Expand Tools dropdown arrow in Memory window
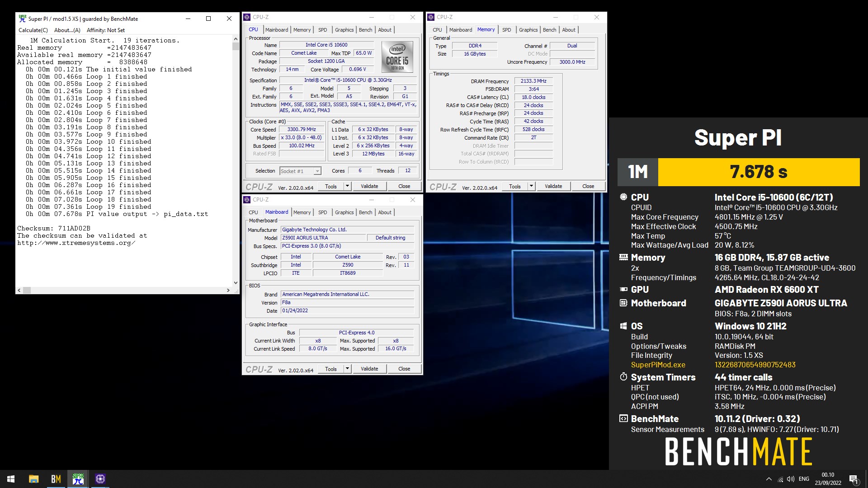The width and height of the screenshot is (868, 488). pyautogui.click(x=531, y=186)
